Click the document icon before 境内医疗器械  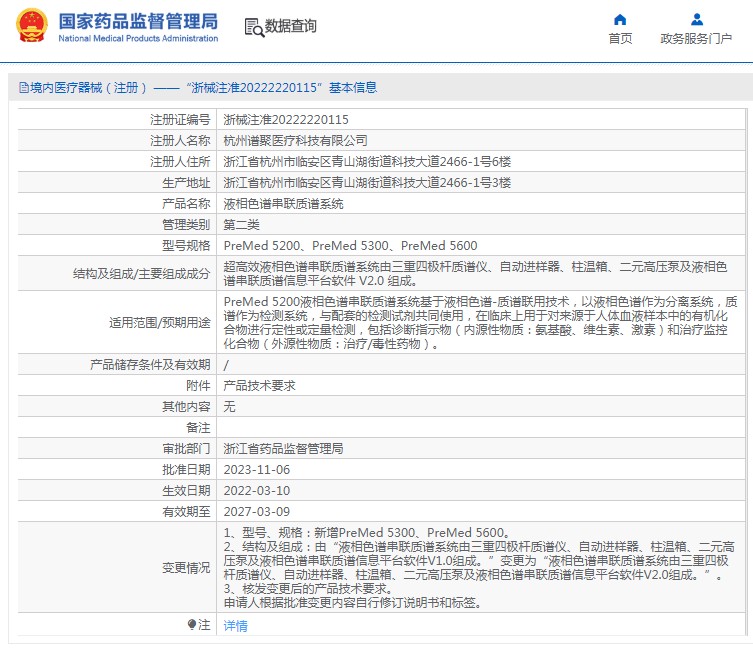point(24,88)
